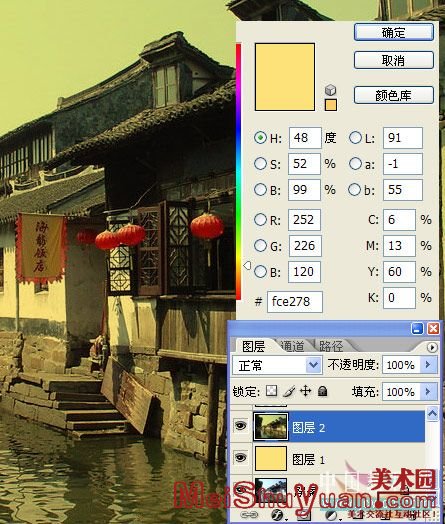Click the lock image pixels brush icon
445x524 pixels.
(x=289, y=391)
